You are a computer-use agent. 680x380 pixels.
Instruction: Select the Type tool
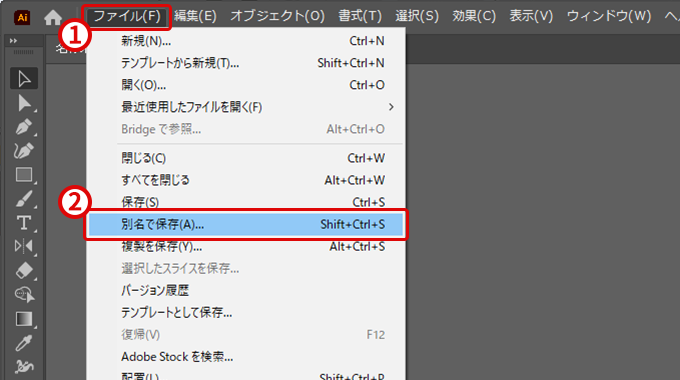click(24, 223)
